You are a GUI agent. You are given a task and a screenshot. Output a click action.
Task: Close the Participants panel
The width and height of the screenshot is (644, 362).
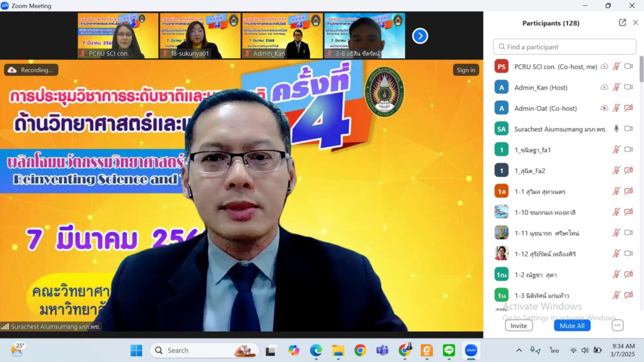click(635, 22)
